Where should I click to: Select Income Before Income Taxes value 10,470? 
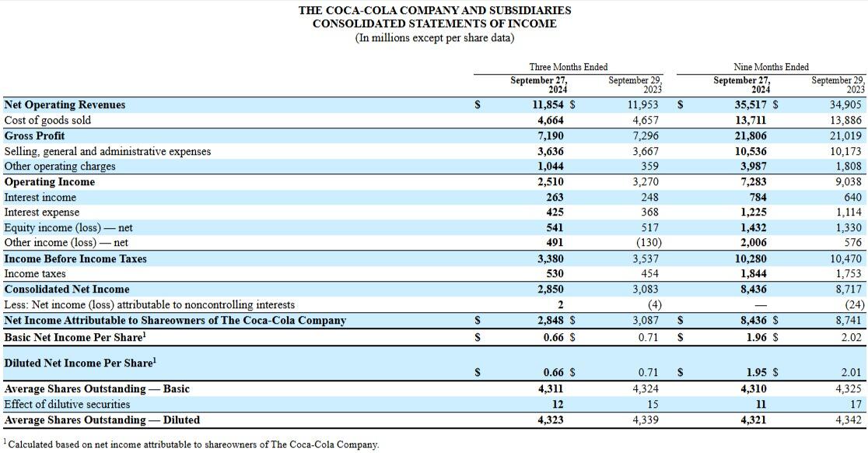tap(846, 258)
